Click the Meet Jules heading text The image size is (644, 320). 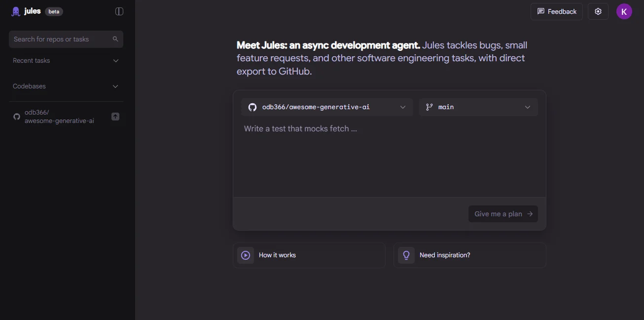(328, 45)
